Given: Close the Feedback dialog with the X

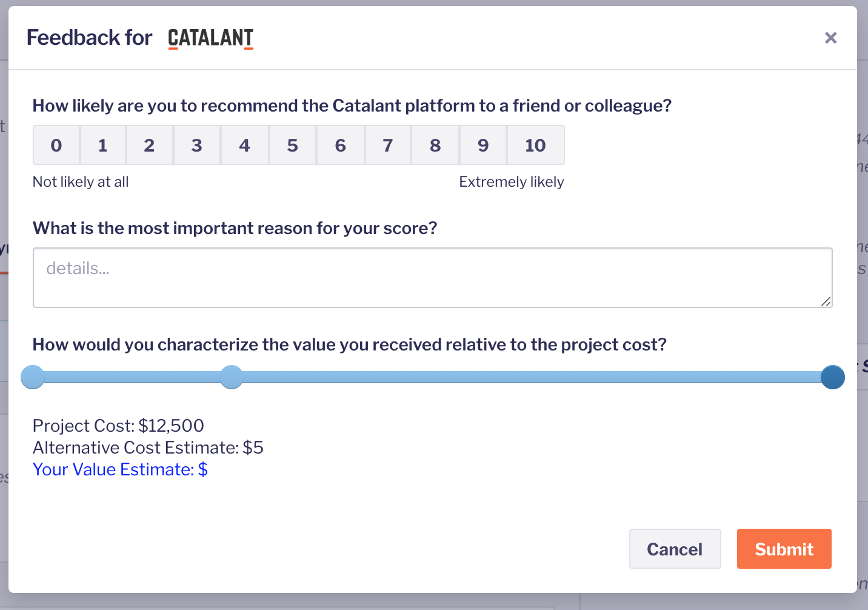Looking at the screenshot, I should pos(831,38).
